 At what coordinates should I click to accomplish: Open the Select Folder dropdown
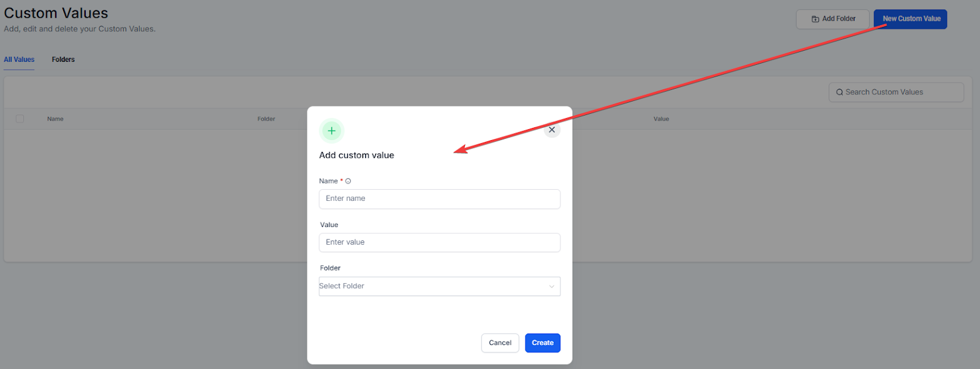[x=439, y=286]
